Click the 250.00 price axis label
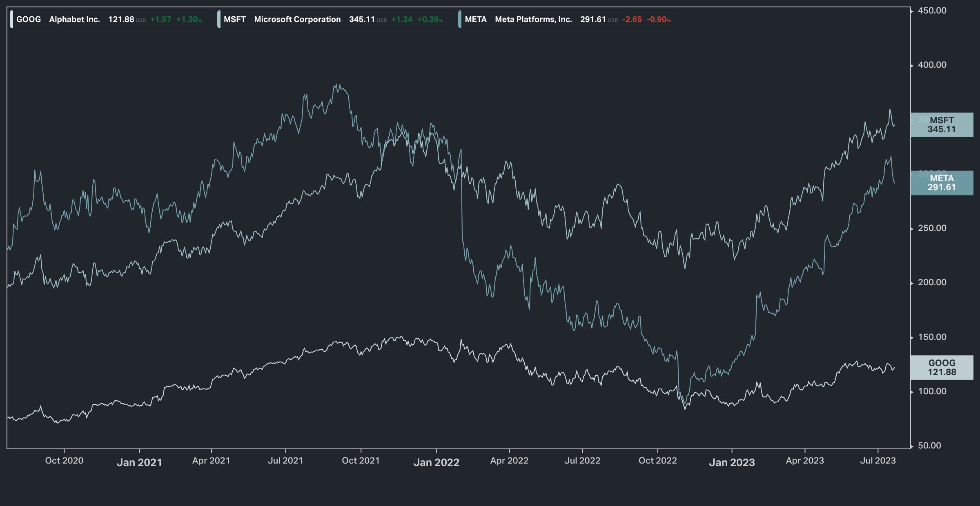This screenshot has height=506, width=980. point(932,228)
